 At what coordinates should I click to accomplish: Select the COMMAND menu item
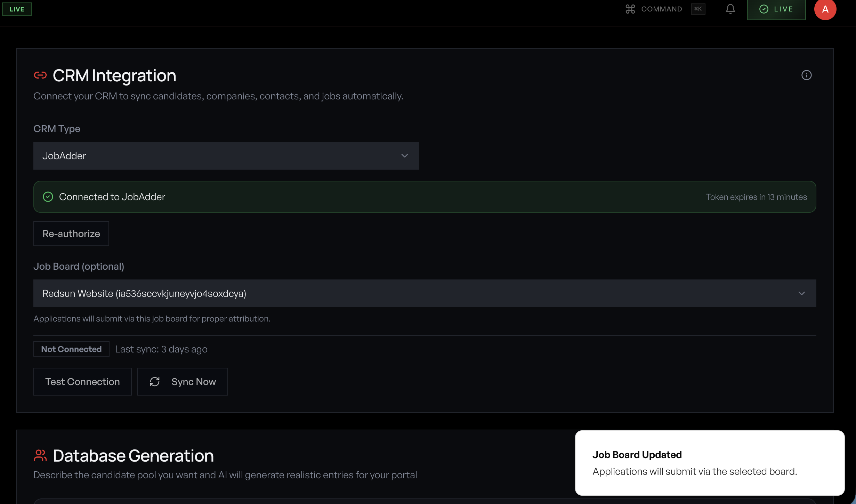pos(661,9)
